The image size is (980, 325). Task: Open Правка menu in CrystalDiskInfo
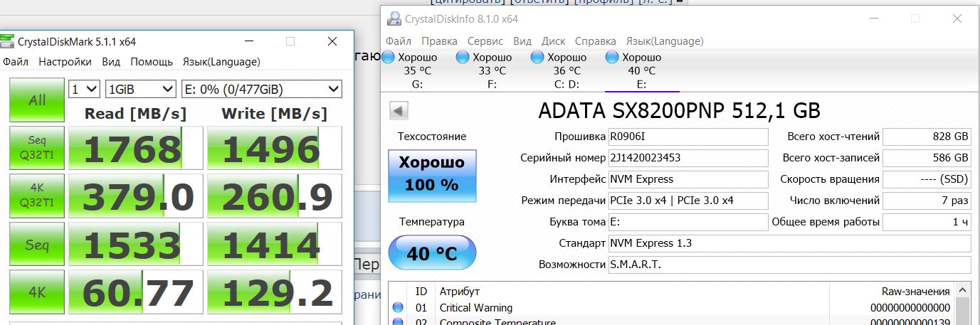(439, 41)
